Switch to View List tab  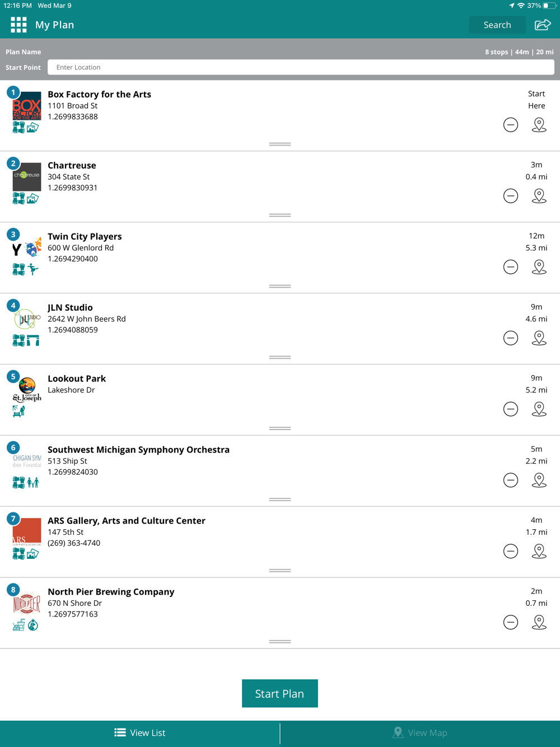pyautogui.click(x=140, y=732)
